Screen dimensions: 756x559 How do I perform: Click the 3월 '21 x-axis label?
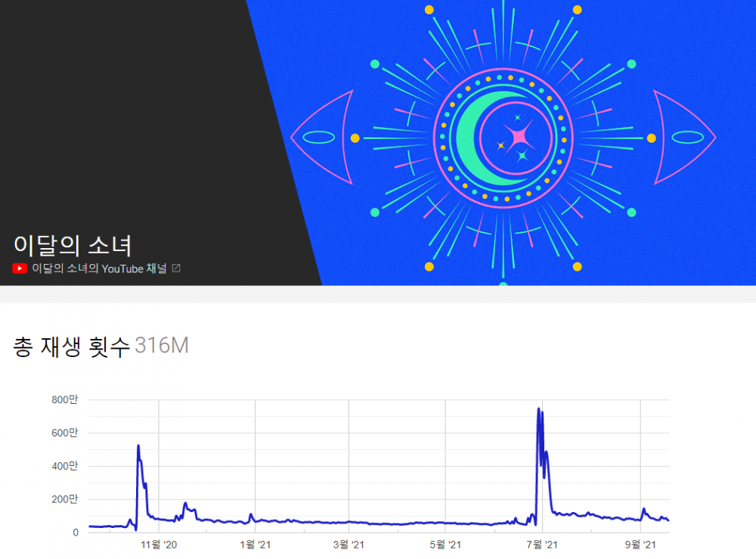[x=349, y=545]
